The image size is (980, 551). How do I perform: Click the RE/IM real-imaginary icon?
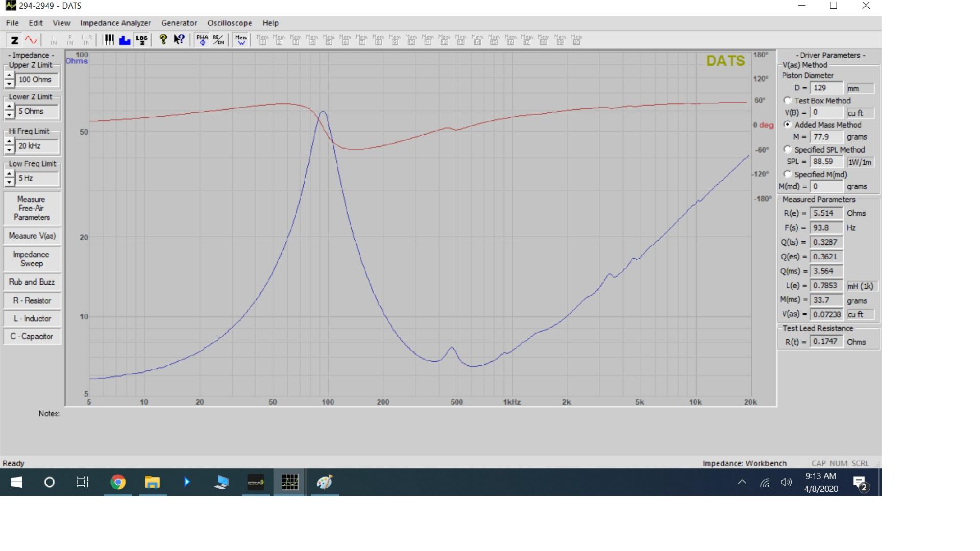tap(218, 40)
